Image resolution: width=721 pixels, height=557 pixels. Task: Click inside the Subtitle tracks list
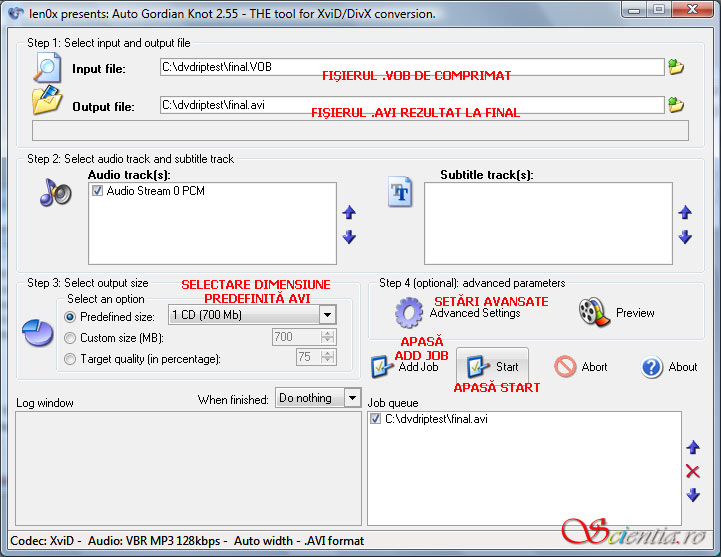tap(548, 224)
